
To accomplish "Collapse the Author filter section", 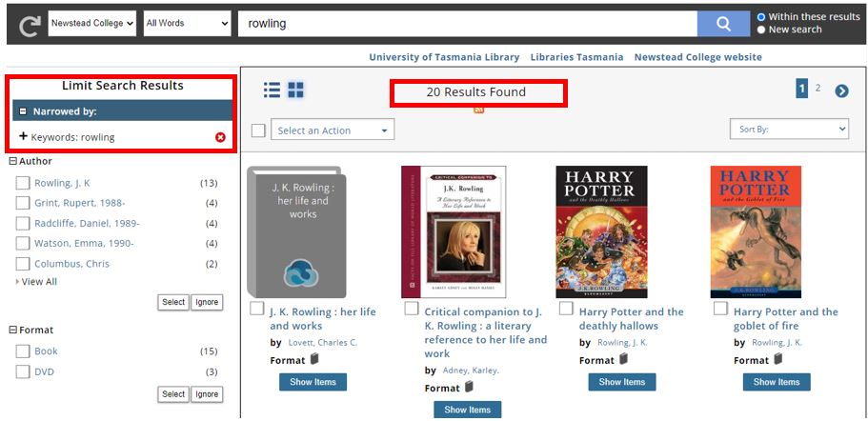I will [x=12, y=162].
